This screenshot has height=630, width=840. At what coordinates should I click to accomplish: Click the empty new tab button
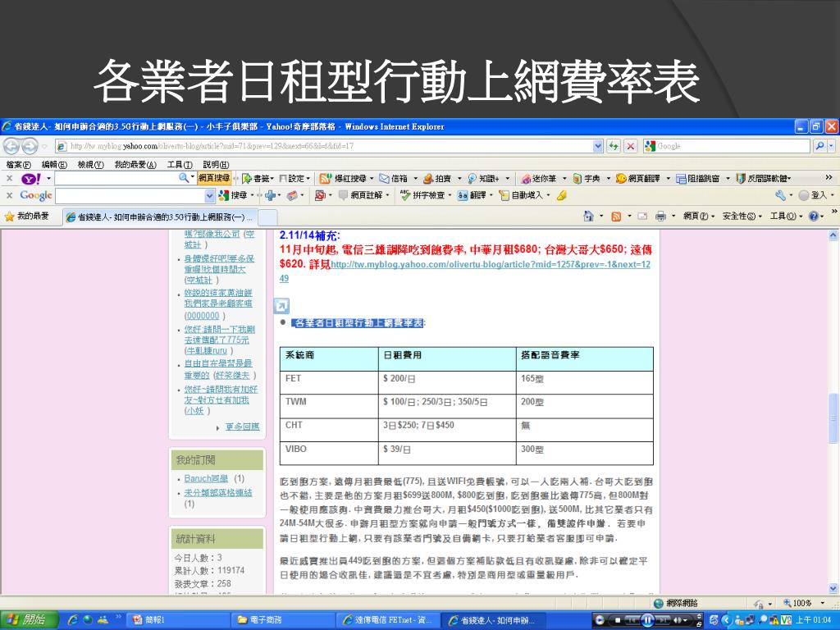point(268,217)
